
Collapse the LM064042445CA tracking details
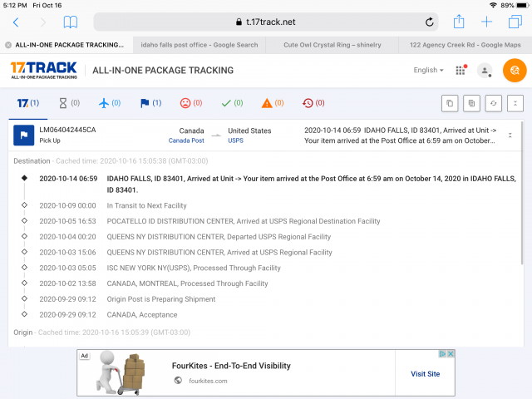coord(510,135)
